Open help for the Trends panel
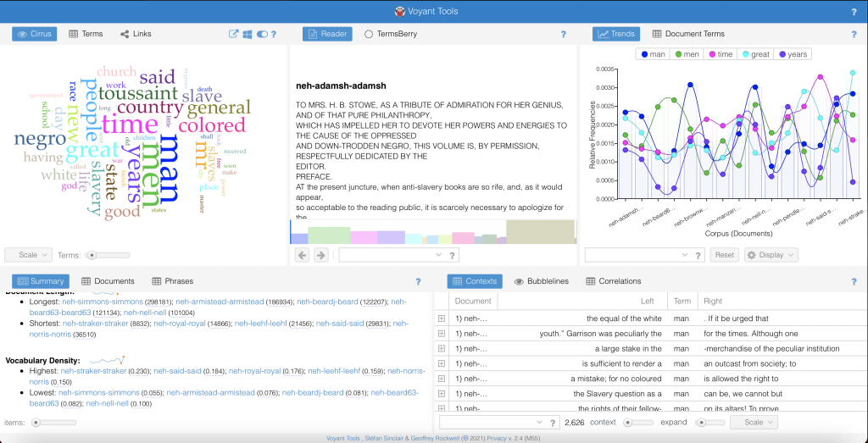Screen dimensions: 868x443 [x=854, y=35]
